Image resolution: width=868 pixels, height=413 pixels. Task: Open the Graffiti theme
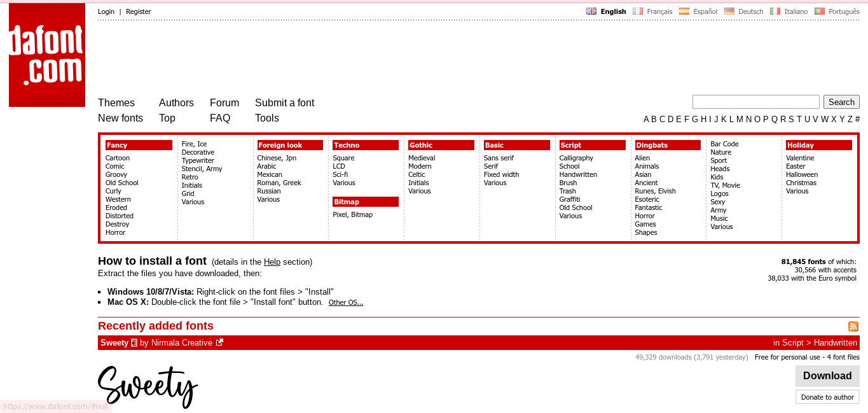pyautogui.click(x=570, y=199)
